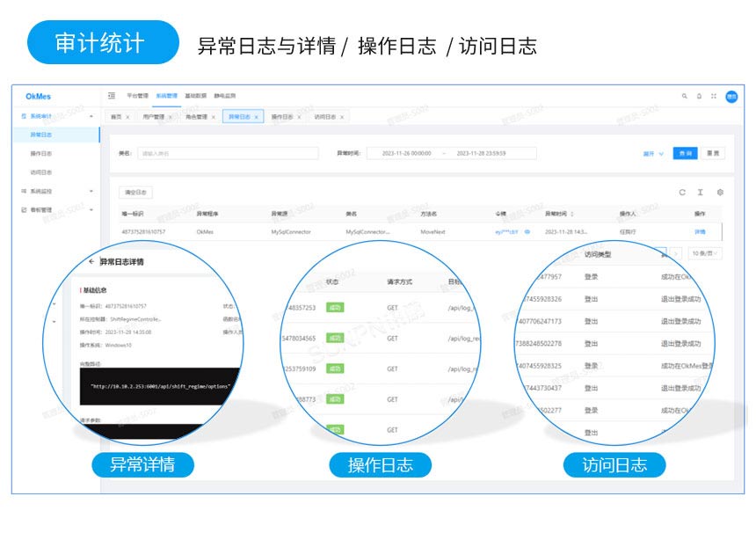Switch to the 操作日志 tab
This screenshot has width=756, height=540.
click(x=284, y=117)
